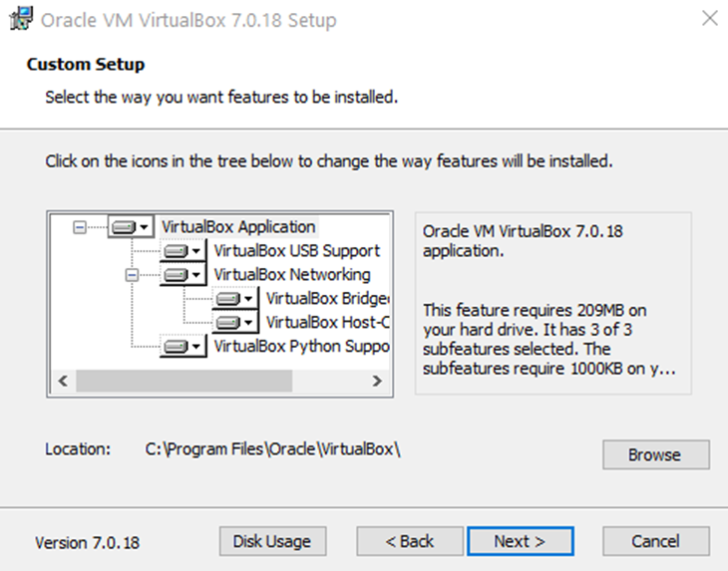This screenshot has height=571, width=728.
Task: Go back with the Back button
Action: click(410, 541)
